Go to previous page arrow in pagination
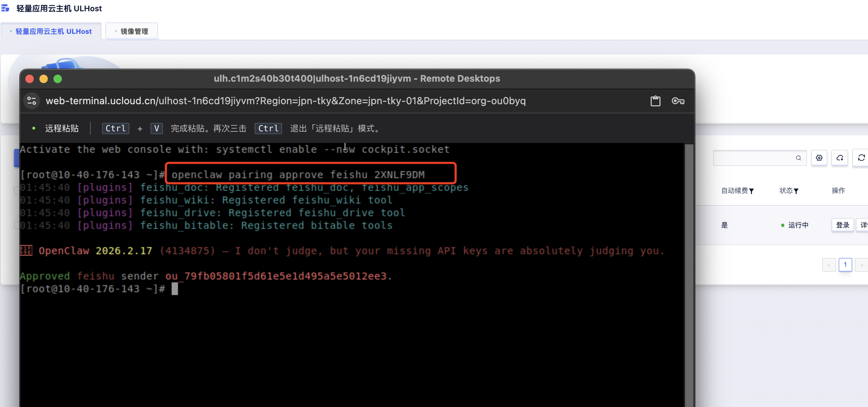Screen dimensions: 868x407 click(829, 265)
